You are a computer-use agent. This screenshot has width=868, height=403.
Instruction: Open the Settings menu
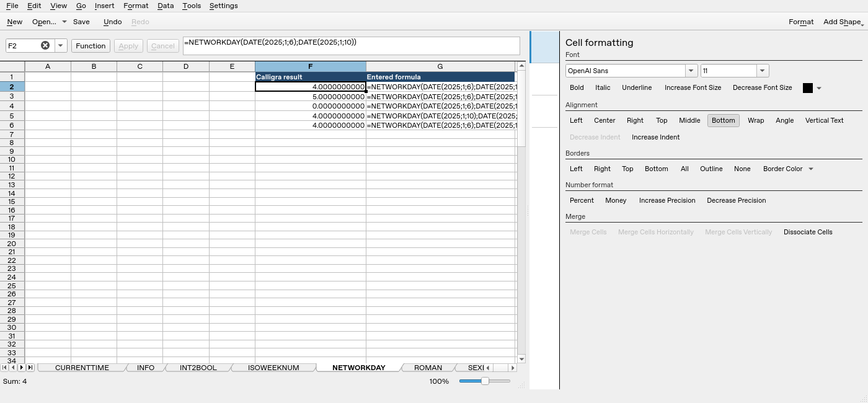pos(223,6)
